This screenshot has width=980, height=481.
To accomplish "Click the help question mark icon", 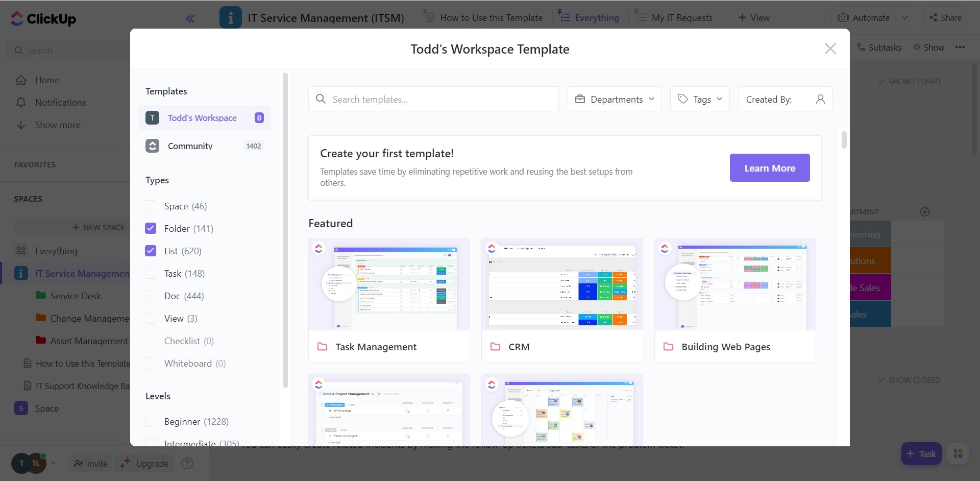I will tap(187, 463).
